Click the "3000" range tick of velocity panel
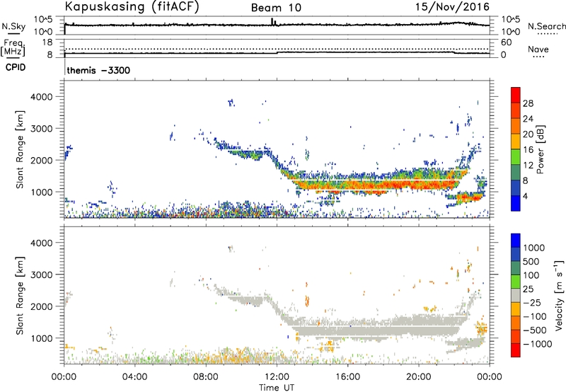This screenshot has height=392, width=566. point(42,275)
